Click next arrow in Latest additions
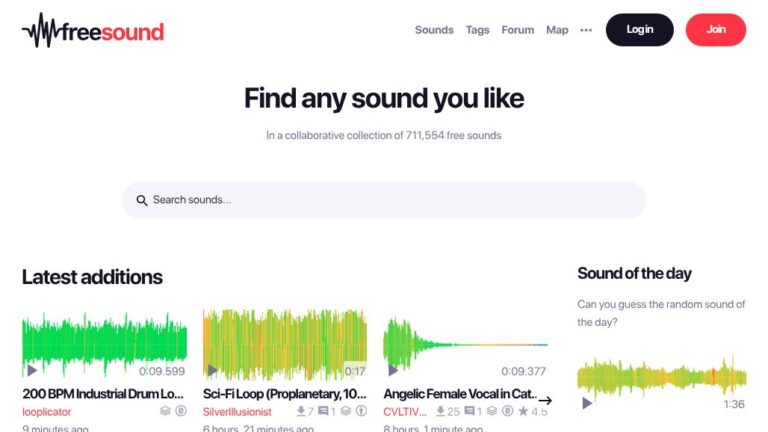Image resolution: width=768 pixels, height=432 pixels. pyautogui.click(x=545, y=400)
